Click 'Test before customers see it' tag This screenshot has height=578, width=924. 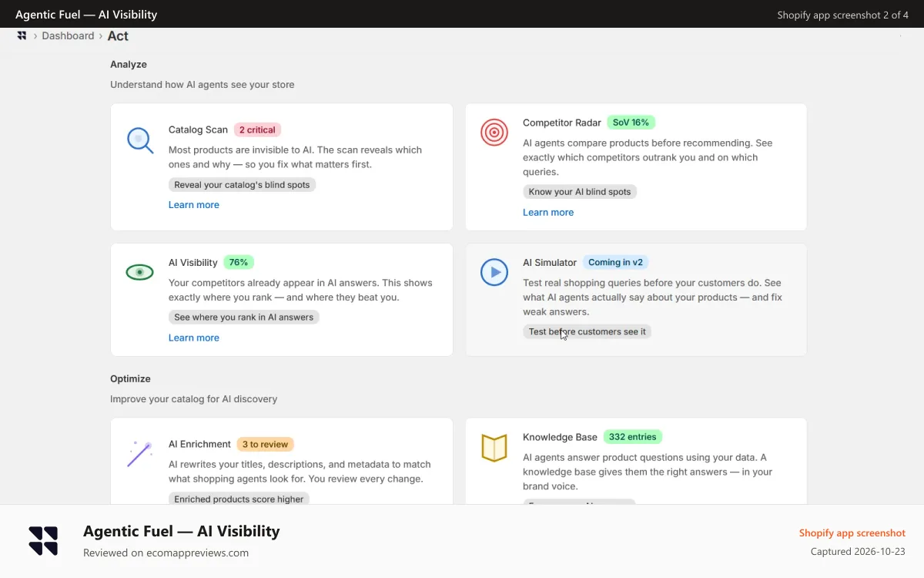[x=588, y=331]
